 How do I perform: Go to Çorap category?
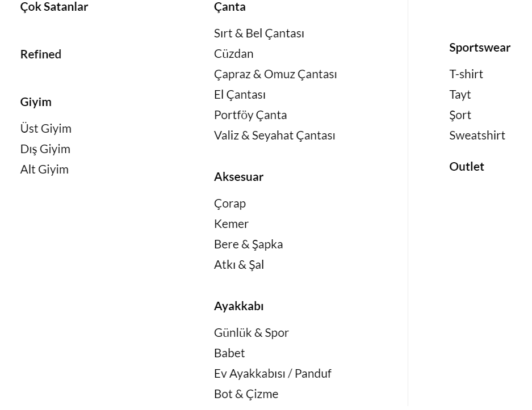pyautogui.click(x=230, y=204)
